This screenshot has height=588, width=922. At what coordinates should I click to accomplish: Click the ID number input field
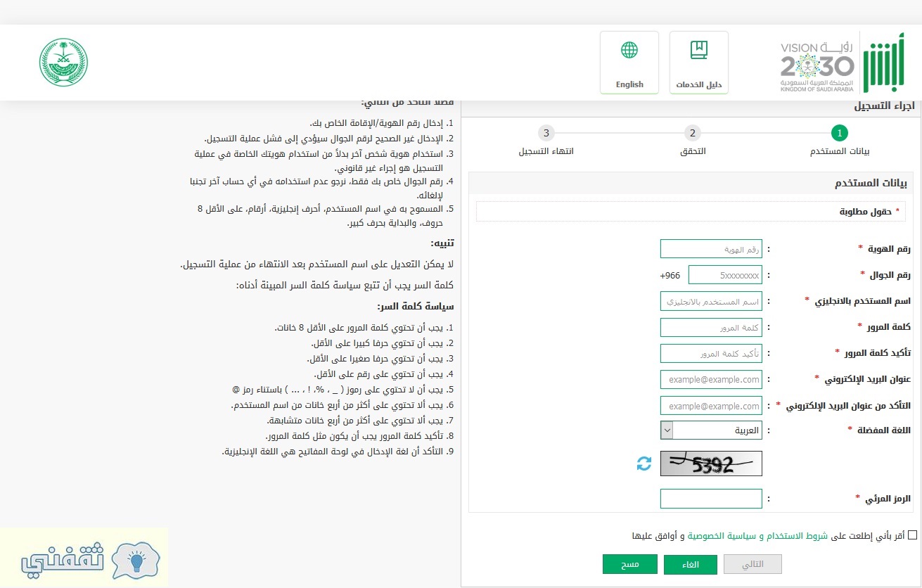(711, 249)
